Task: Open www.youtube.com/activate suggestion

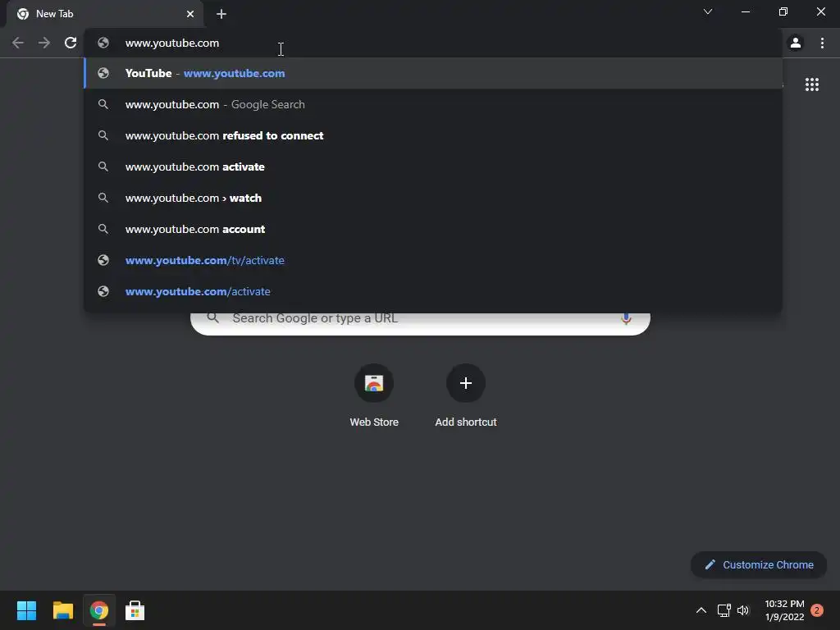Action: click(x=433, y=291)
